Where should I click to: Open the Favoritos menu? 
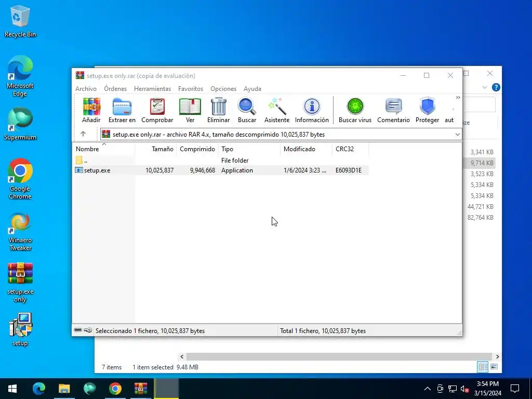click(191, 88)
